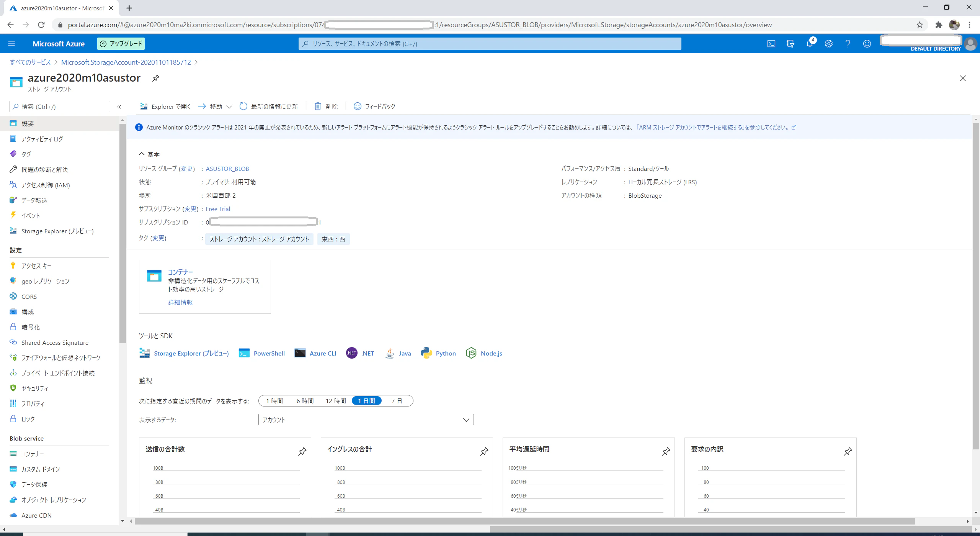Select the 6 時間 time range
Image resolution: width=980 pixels, height=536 pixels.
[305, 401]
